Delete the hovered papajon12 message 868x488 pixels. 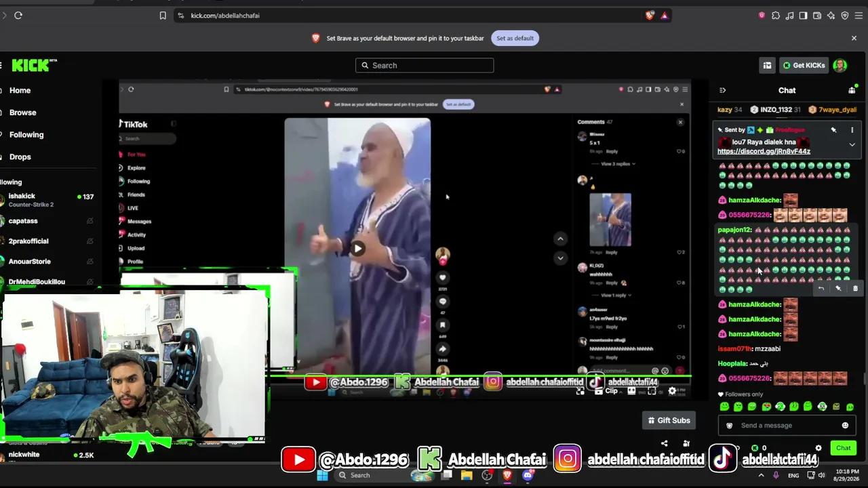pos(855,289)
